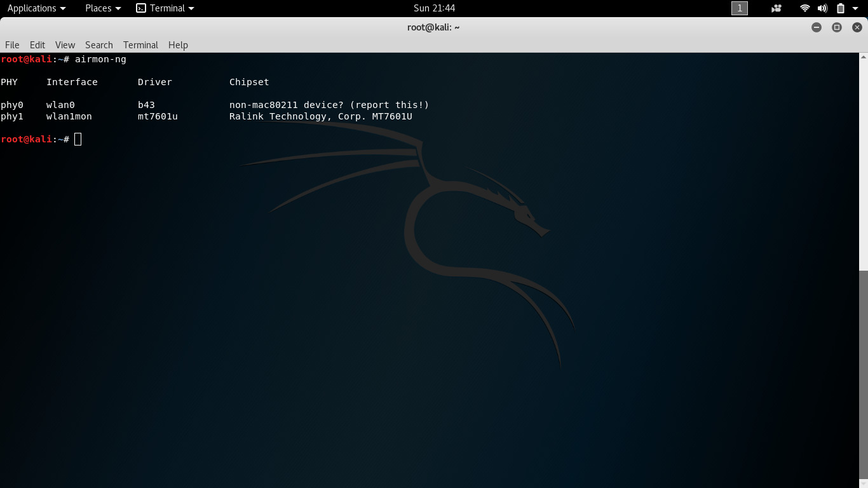This screenshot has height=488, width=868.
Task: Click the battery status icon
Action: pyautogui.click(x=841, y=8)
